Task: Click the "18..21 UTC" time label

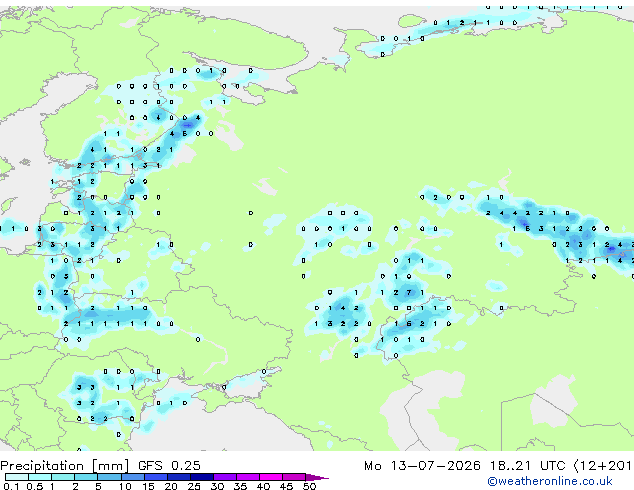Action: (527, 466)
